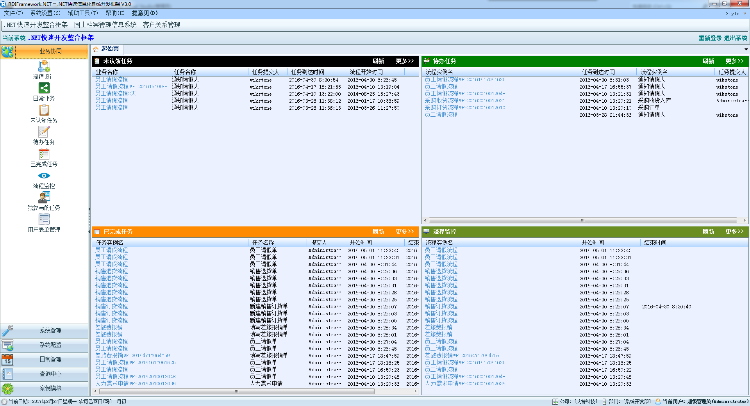Screen dimensions: 750x406
Task: Click the globe icon beside orange sidebar header
Action: 7,52
